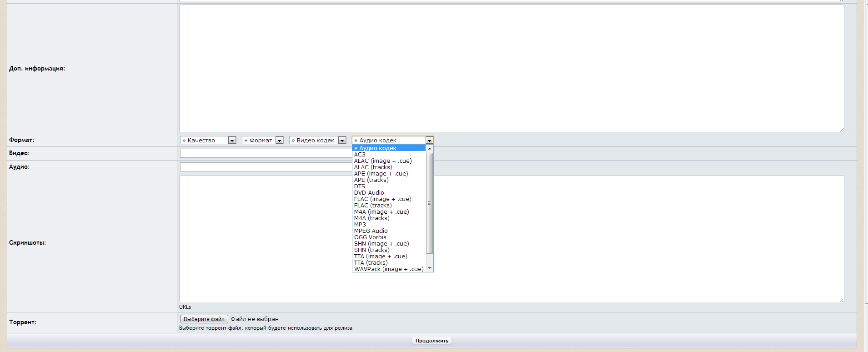Select DVD-Audio codec option
The image size is (868, 352).
tap(389, 193)
